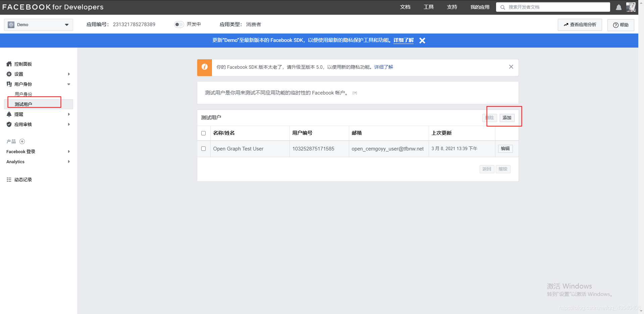Click the 添加 button
Screen dimensions: 644x314
click(x=507, y=118)
